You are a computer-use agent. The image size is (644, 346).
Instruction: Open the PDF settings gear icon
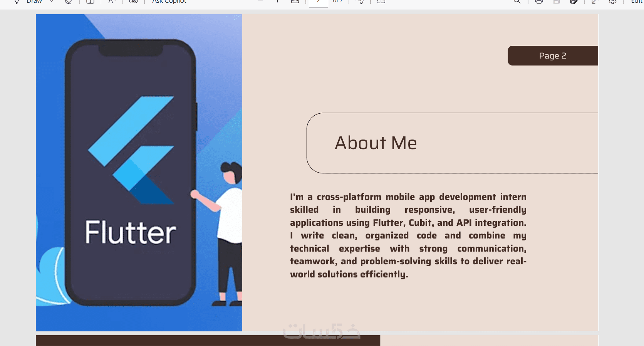[x=612, y=2]
